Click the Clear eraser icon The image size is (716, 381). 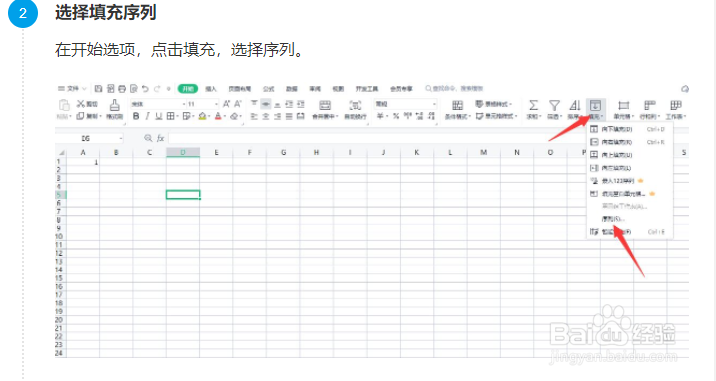[x=234, y=116]
